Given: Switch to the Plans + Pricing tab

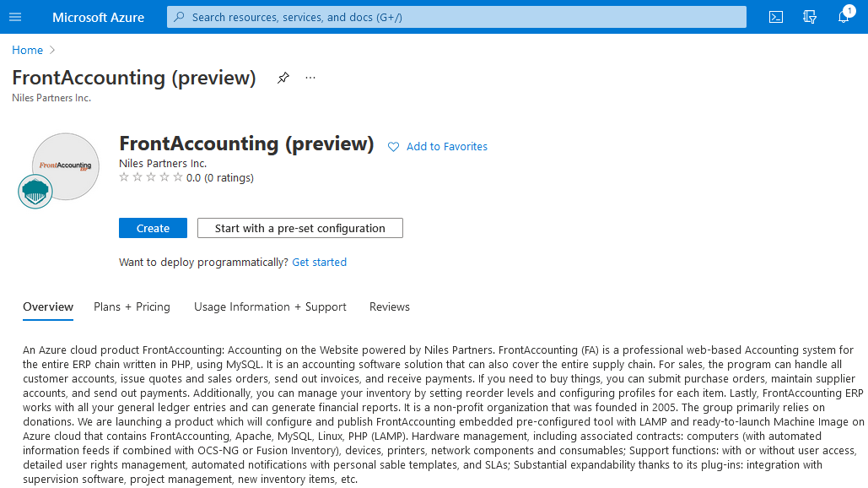Looking at the screenshot, I should point(132,306).
